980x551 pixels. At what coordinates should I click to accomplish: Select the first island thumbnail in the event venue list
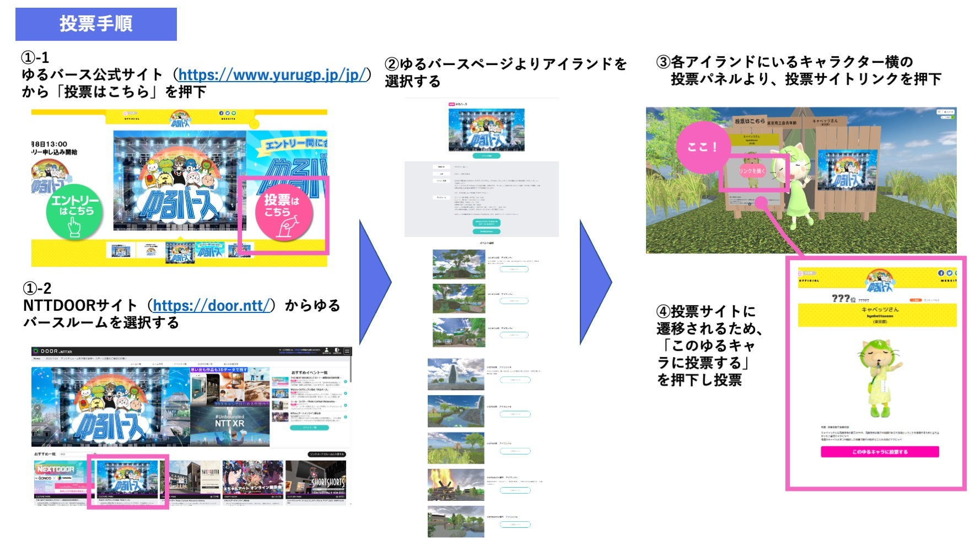point(459,264)
